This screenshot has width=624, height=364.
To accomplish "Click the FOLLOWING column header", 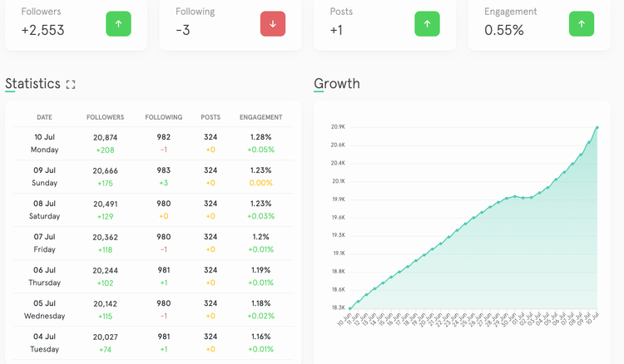I will (x=163, y=117).
